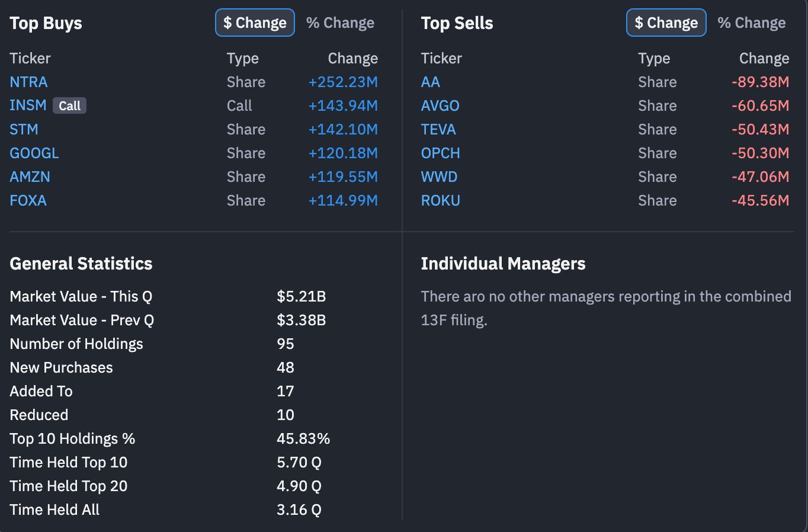Open the WWD ticker link
The height and width of the screenshot is (532, 808).
pyautogui.click(x=439, y=177)
